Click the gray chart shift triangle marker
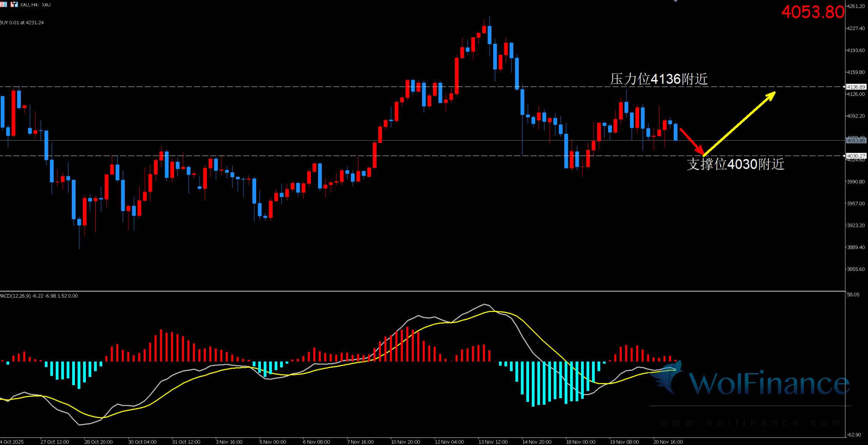 pyautogui.click(x=675, y=1)
